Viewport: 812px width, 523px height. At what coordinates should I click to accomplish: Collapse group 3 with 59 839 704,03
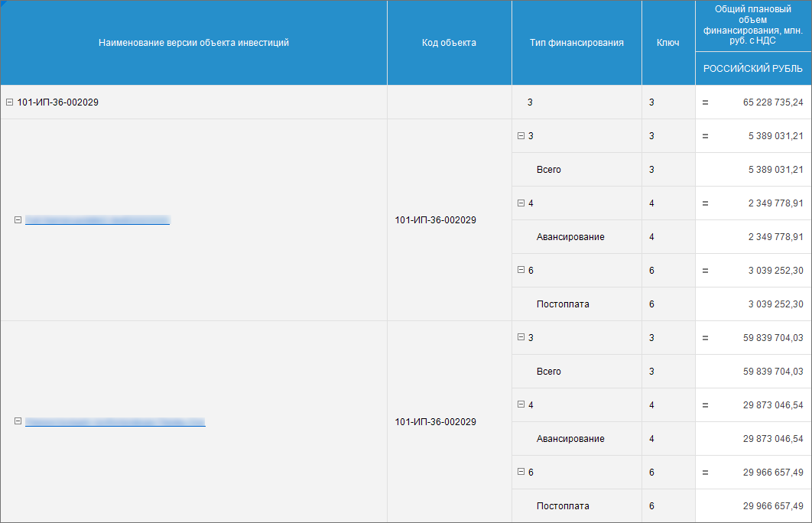tap(521, 337)
